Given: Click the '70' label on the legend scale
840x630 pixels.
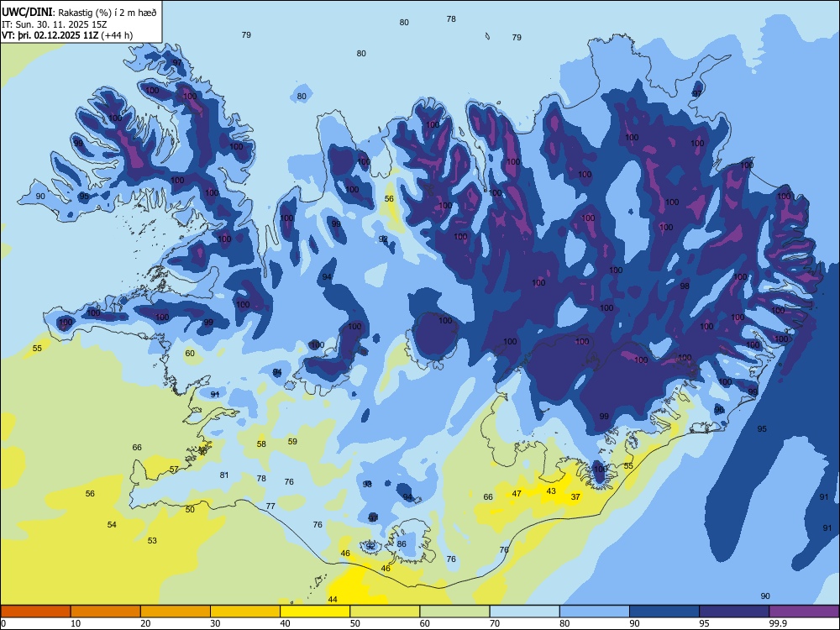Looking at the screenshot, I should (x=495, y=623).
